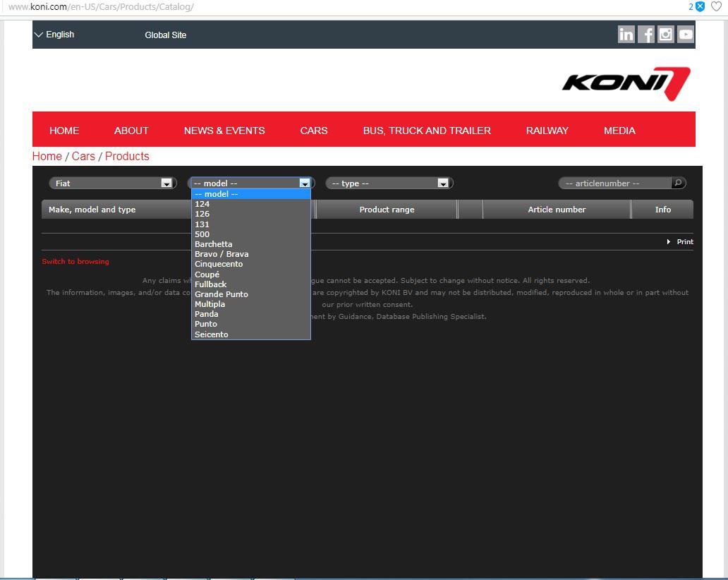Screen dimensions: 728x580
Task: Select Punto in the model dropdown
Action: pyautogui.click(x=250, y=324)
